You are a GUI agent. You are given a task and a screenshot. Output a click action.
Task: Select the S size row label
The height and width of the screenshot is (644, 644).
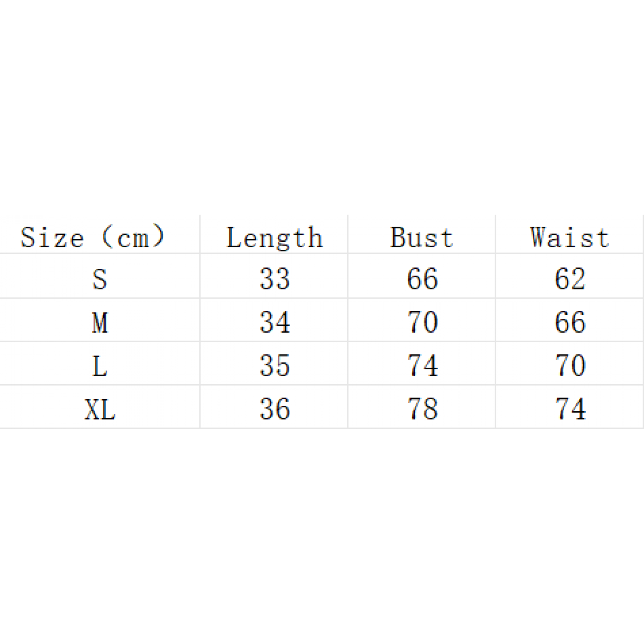click(100, 279)
